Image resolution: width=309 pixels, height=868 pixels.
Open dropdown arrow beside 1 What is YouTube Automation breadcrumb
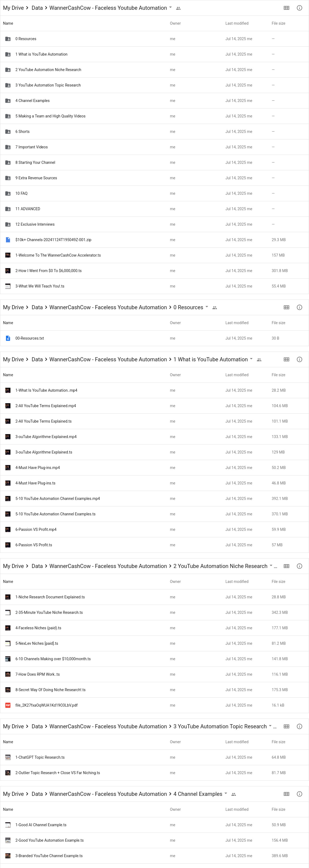[x=251, y=359]
